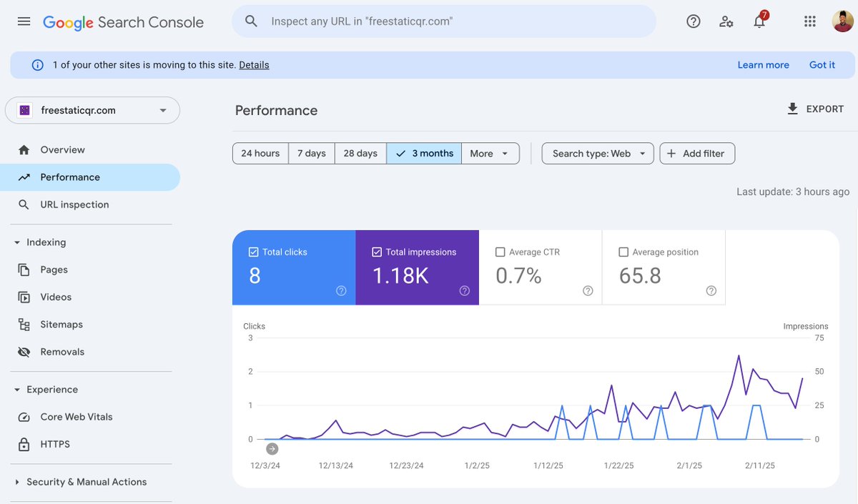Select the 28 days date range
Image resolution: width=858 pixels, height=504 pixels.
[360, 154]
